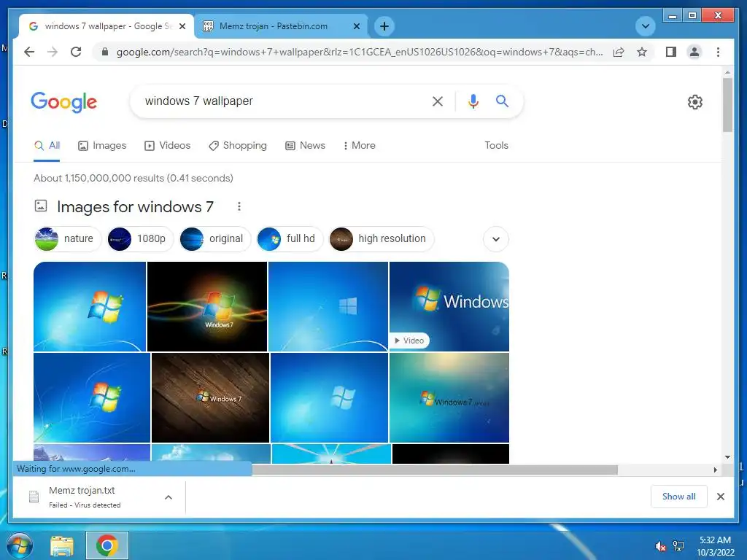The height and width of the screenshot is (560, 747).
Task: Open the Images for windows 7 heading
Action: pos(135,206)
